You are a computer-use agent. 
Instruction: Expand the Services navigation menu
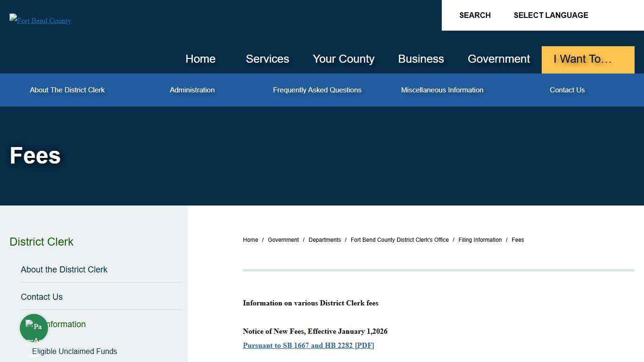tap(267, 59)
